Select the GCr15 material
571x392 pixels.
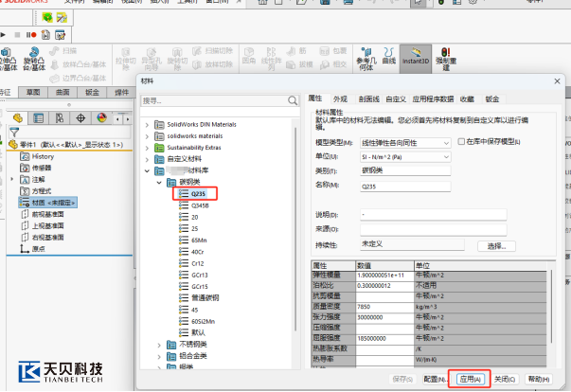[x=200, y=287]
